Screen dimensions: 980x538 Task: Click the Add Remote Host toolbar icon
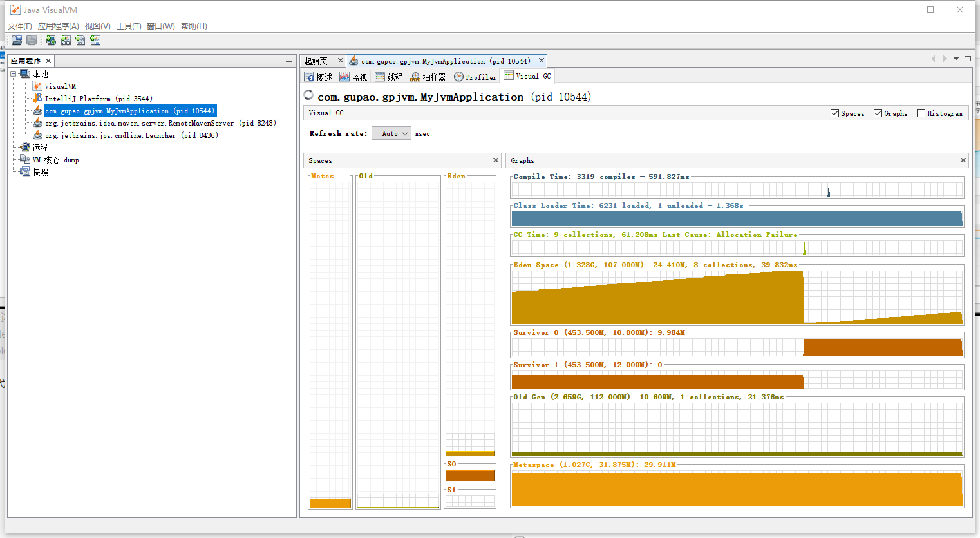click(x=51, y=40)
